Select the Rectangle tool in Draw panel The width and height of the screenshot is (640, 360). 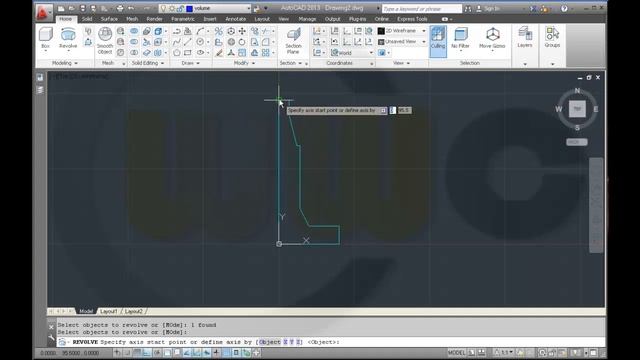pyautogui.click(x=188, y=53)
